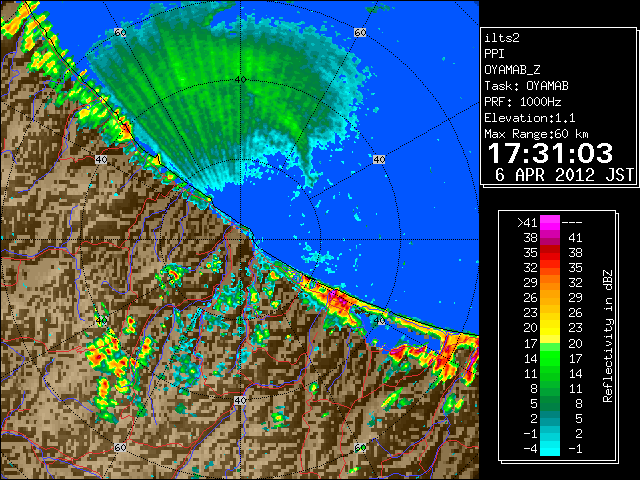
Task: Click the cyan -4 dBZ legend swatch
Action: tap(550, 449)
